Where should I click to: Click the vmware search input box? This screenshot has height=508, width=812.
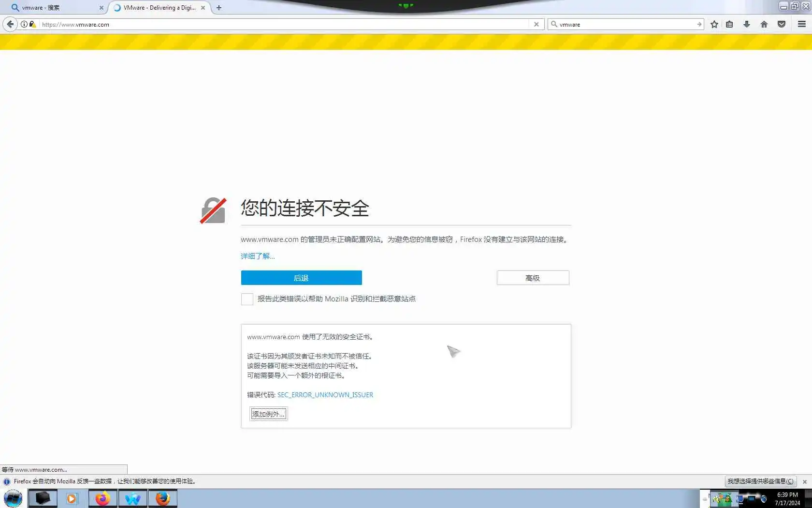(627, 24)
